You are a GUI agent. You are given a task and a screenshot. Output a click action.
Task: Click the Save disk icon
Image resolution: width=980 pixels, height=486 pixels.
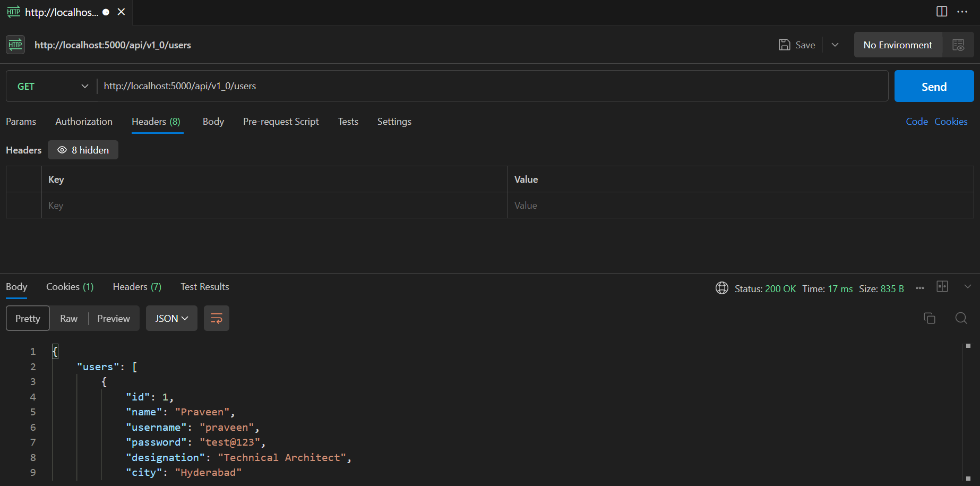[785, 45]
